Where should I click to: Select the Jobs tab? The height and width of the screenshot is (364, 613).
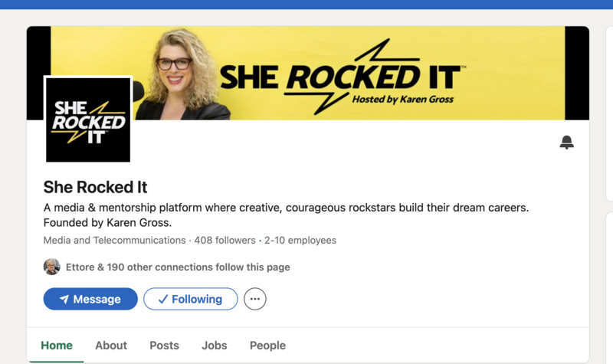pos(215,346)
